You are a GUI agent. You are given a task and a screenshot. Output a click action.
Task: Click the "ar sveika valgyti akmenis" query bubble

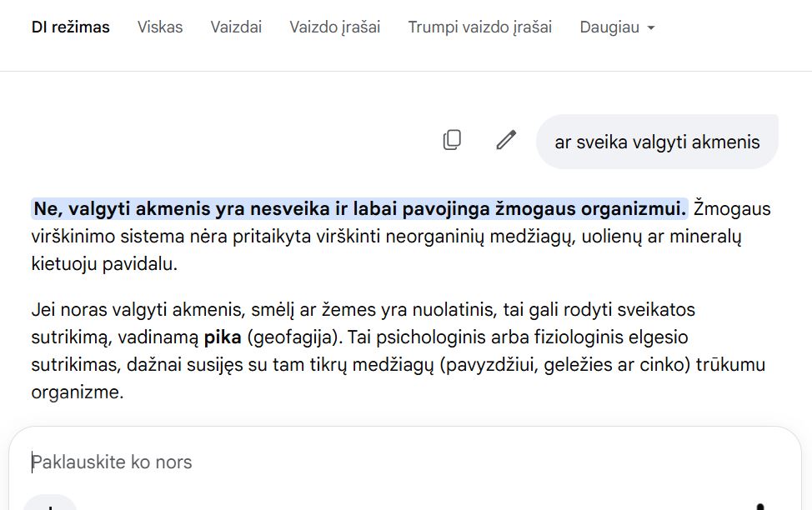657,142
